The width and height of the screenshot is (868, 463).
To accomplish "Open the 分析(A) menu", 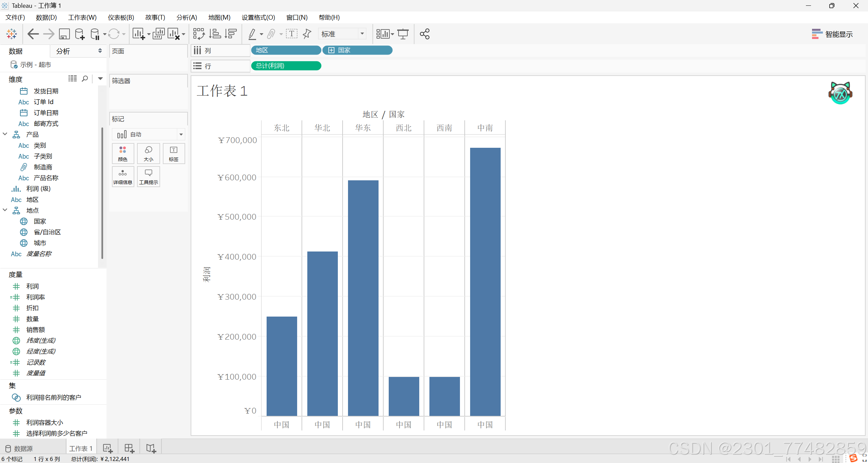I will [x=187, y=17].
